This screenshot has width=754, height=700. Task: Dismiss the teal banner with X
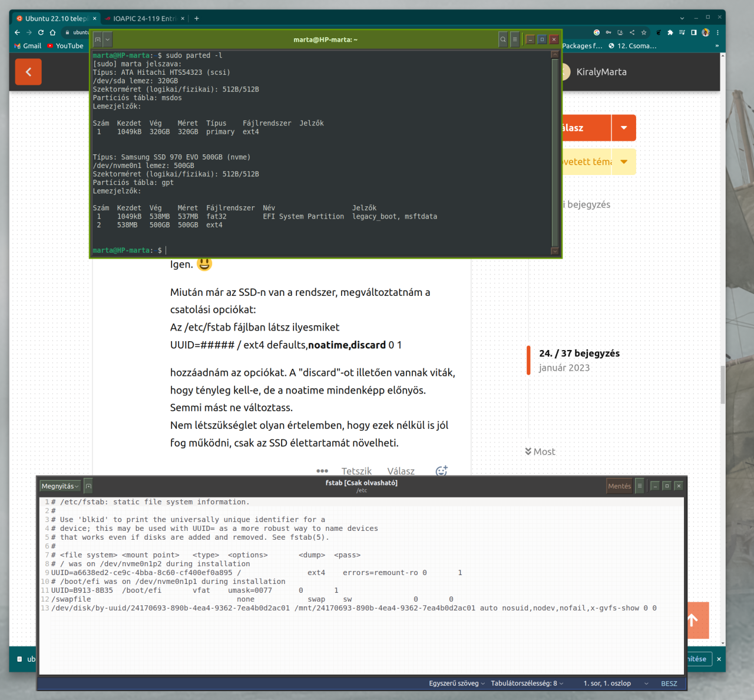point(719,659)
